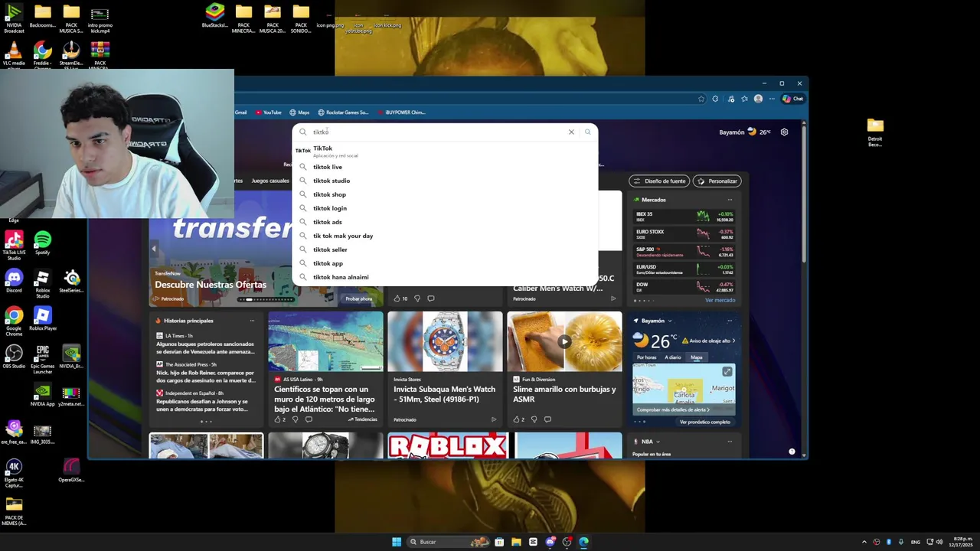Image resolution: width=980 pixels, height=551 pixels.
Task: Open Edge Settings and more menu
Action: (771, 99)
